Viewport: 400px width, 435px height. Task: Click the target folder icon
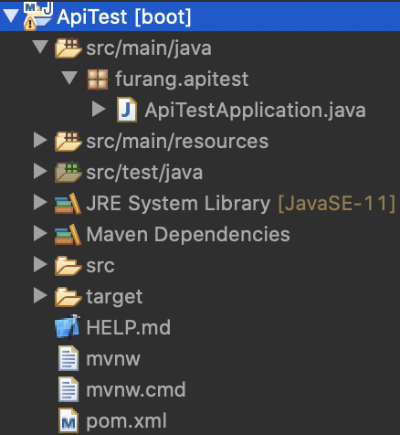click(68, 297)
